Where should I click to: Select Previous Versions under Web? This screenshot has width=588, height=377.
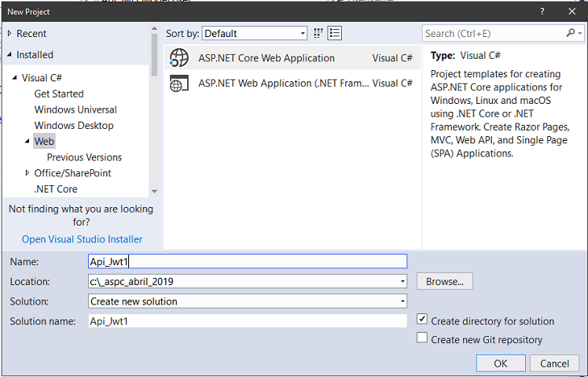(x=85, y=157)
